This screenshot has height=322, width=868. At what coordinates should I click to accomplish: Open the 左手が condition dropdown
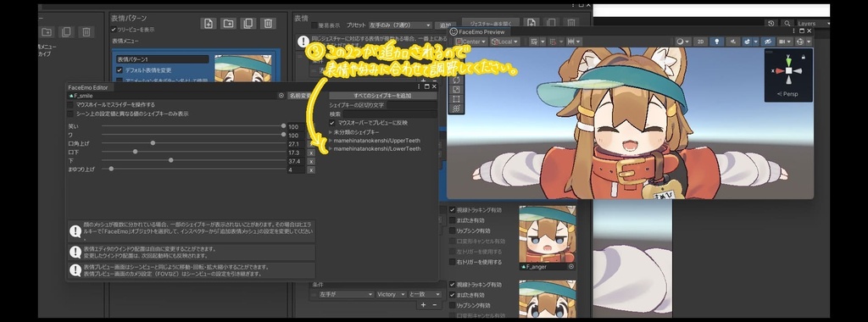pyautogui.click(x=346, y=294)
